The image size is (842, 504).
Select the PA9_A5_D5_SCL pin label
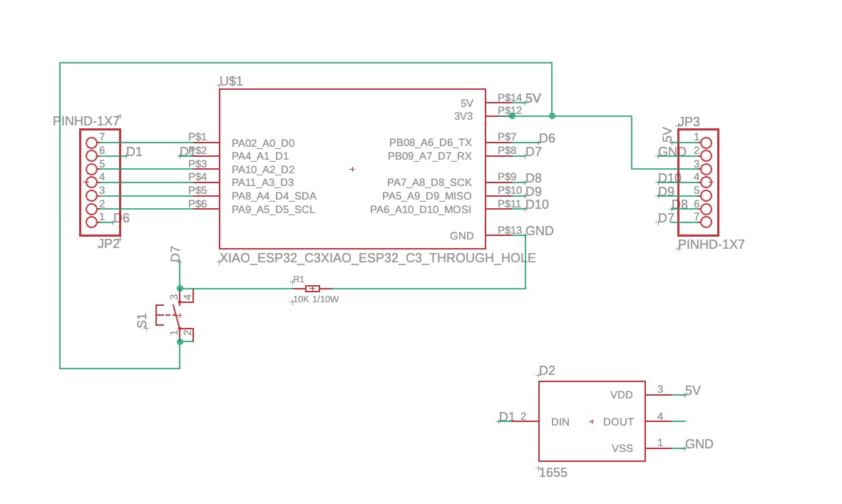(273, 210)
